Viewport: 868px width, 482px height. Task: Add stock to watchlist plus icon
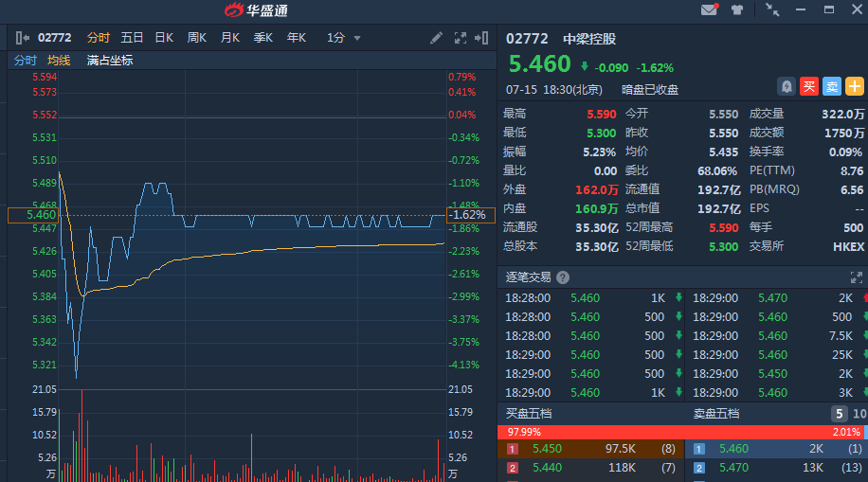tap(854, 86)
